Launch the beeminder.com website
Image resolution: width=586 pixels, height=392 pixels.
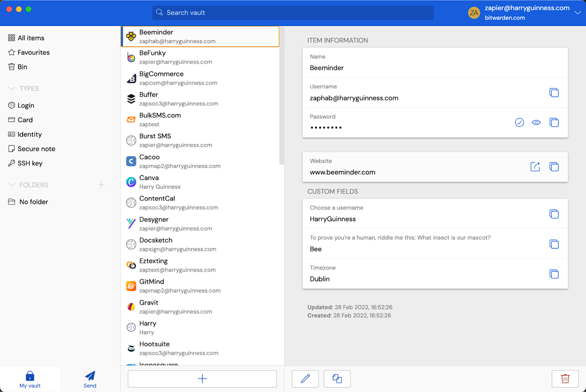(535, 167)
